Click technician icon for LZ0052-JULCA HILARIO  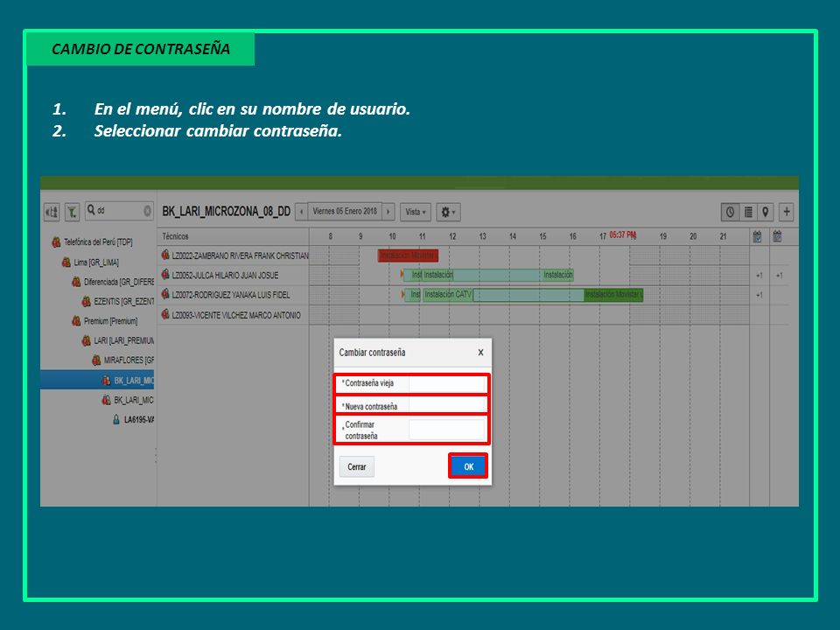(x=165, y=274)
